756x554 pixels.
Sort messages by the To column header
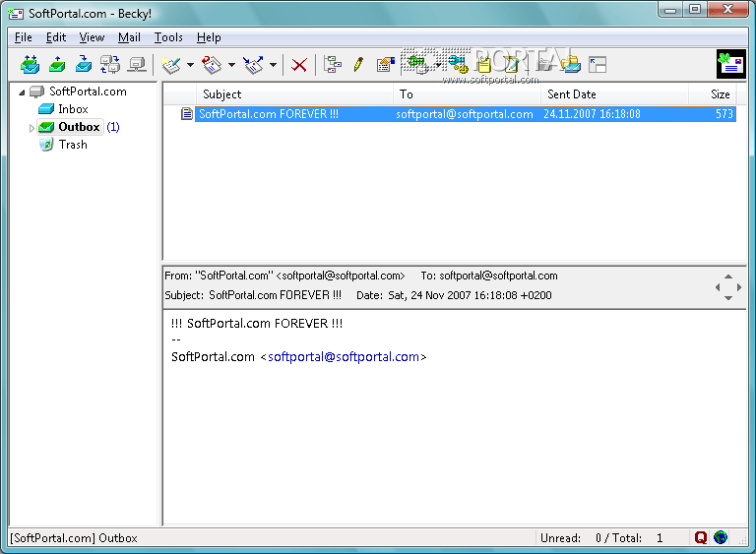pos(468,94)
